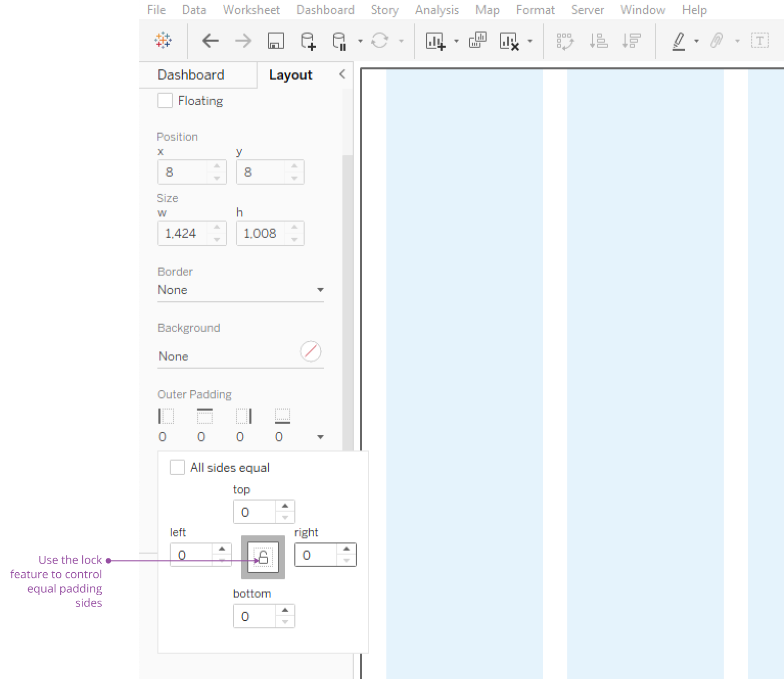Save the workbook

[x=275, y=41]
